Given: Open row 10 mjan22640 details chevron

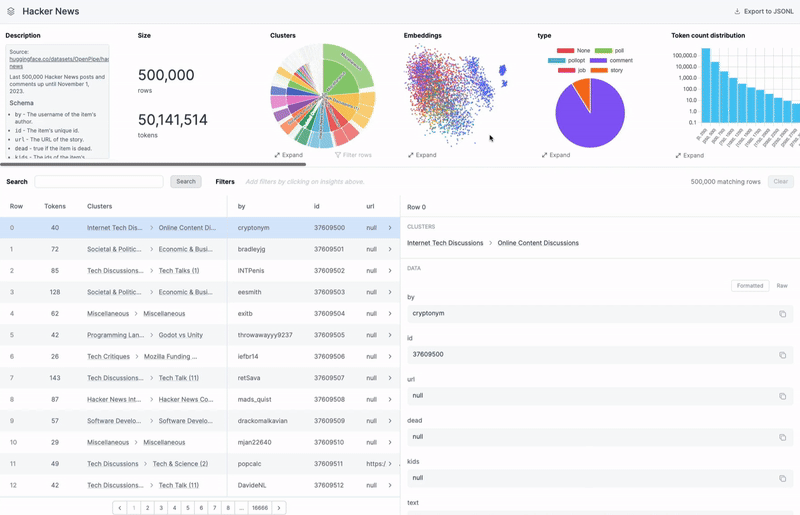Looking at the screenshot, I should click(x=390, y=443).
